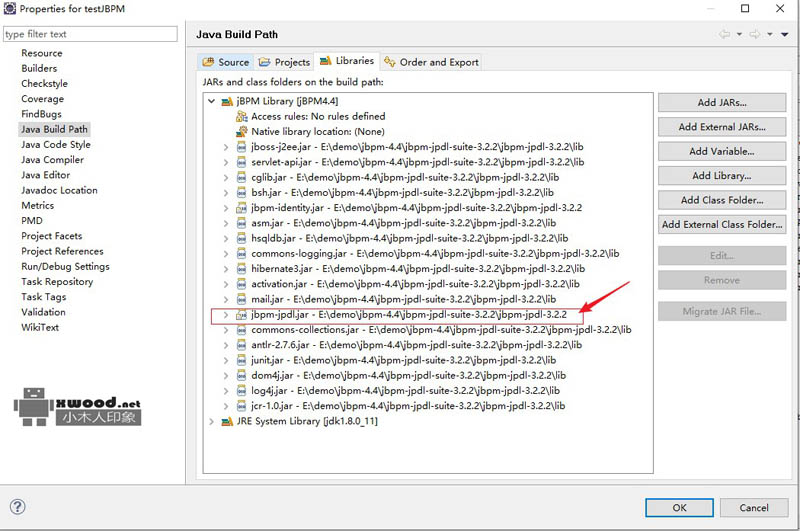The width and height of the screenshot is (800, 531).
Task: Expand the log4j.jar entry
Action: [226, 391]
